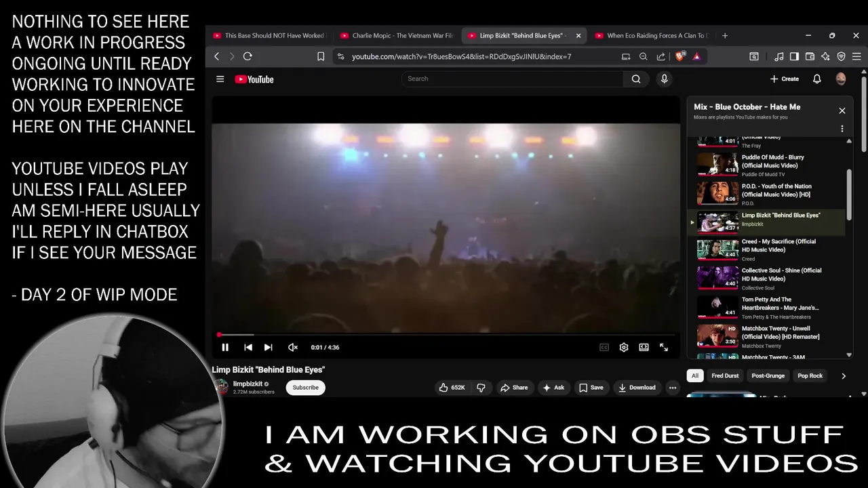Open picture-in-picture icon in address bar
Screen dimensions: 868x488
click(626, 57)
